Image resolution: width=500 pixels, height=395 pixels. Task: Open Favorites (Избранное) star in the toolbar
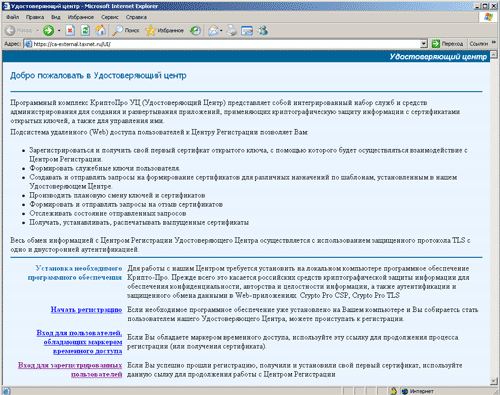click(164, 31)
